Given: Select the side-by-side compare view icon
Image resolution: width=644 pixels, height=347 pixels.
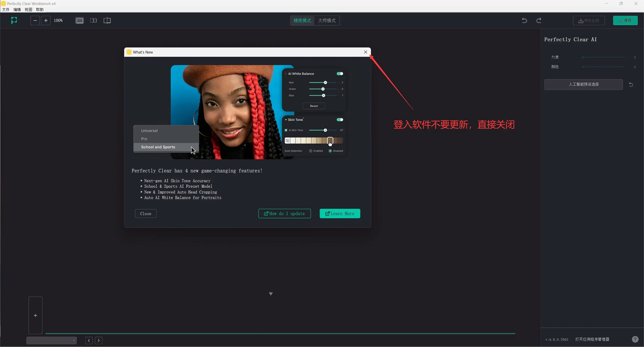Looking at the screenshot, I should (x=93, y=21).
